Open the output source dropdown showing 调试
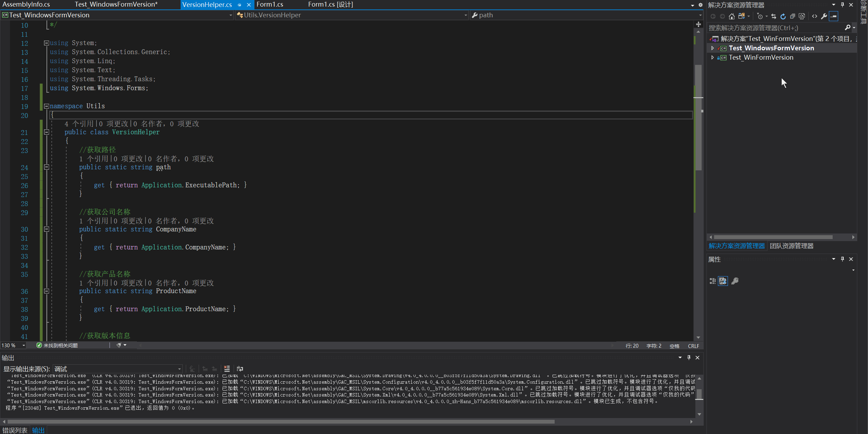The width and height of the screenshot is (868, 434). pos(118,369)
